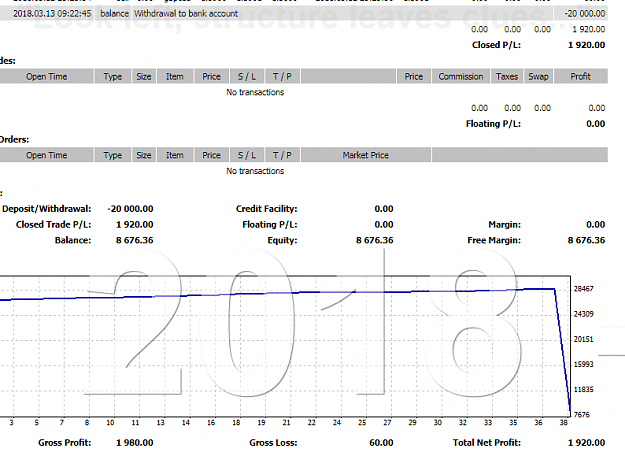Image resolution: width=625 pixels, height=452 pixels.
Task: Select Total Net Profit value 1 920.00
Action: 586,443
